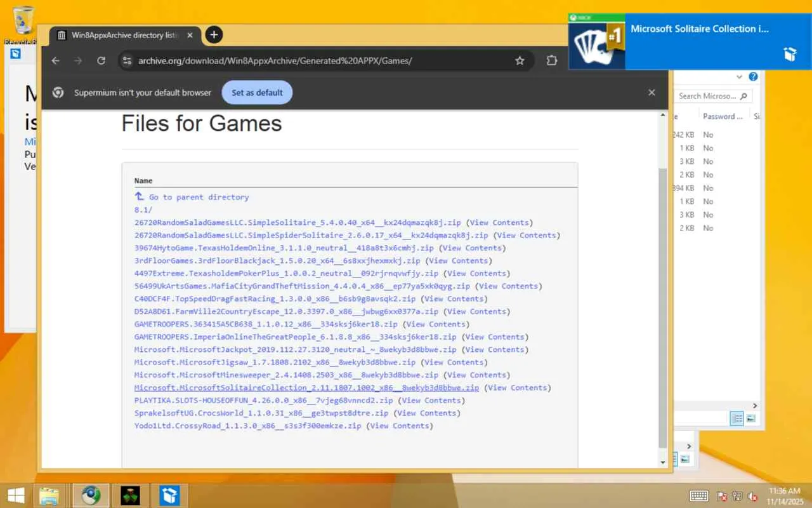Download the SimpleSpiderSolitaire zip file
Screen dimensions: 812x508
tap(311, 235)
